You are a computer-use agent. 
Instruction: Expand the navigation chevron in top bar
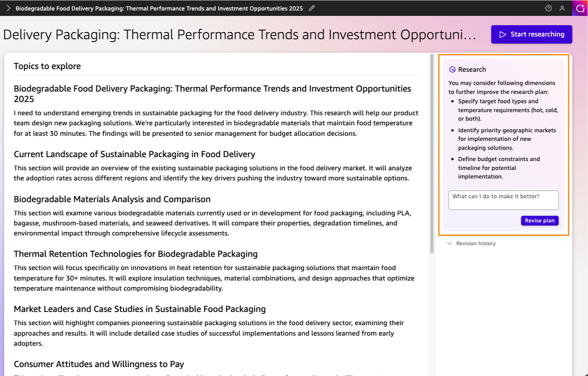[x=8, y=8]
